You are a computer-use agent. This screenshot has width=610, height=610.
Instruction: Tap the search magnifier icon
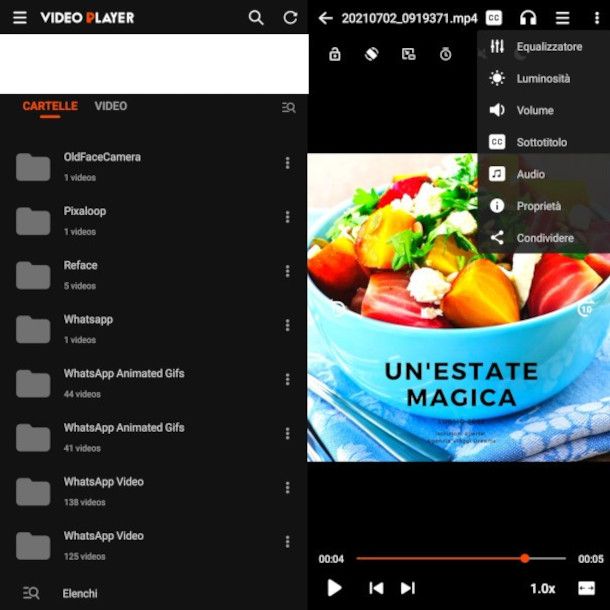tap(256, 18)
